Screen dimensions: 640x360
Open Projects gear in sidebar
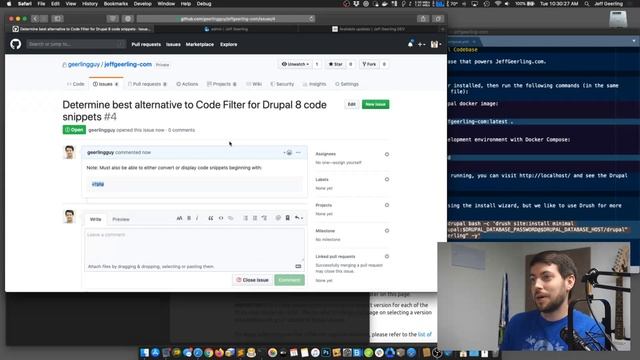click(x=387, y=205)
